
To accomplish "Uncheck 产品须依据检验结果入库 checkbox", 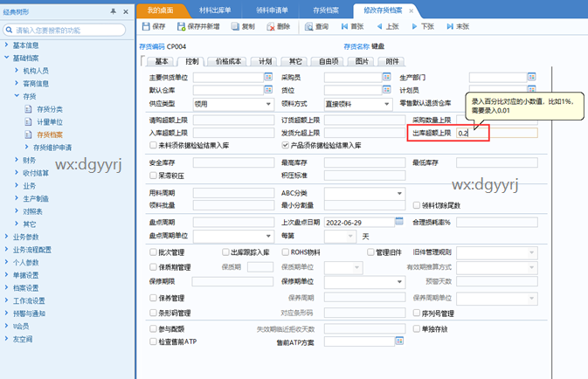I will pos(286,145).
